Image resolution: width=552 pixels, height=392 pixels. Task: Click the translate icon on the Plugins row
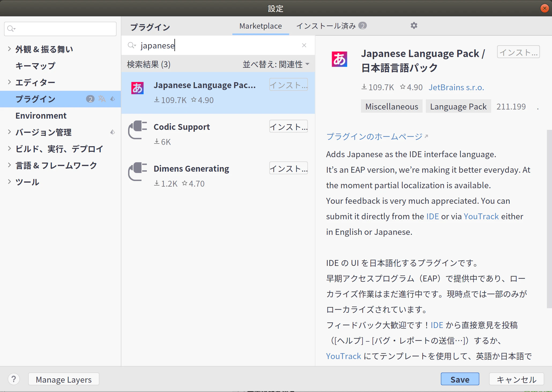tap(102, 99)
